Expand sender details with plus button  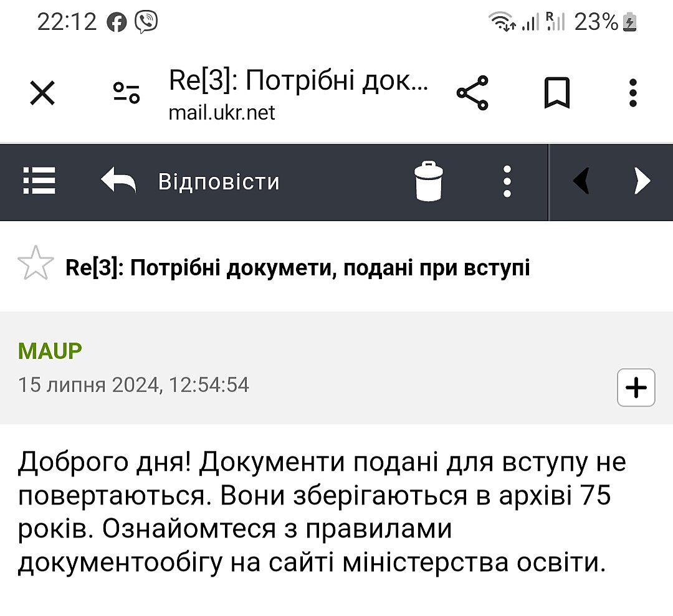click(x=636, y=387)
